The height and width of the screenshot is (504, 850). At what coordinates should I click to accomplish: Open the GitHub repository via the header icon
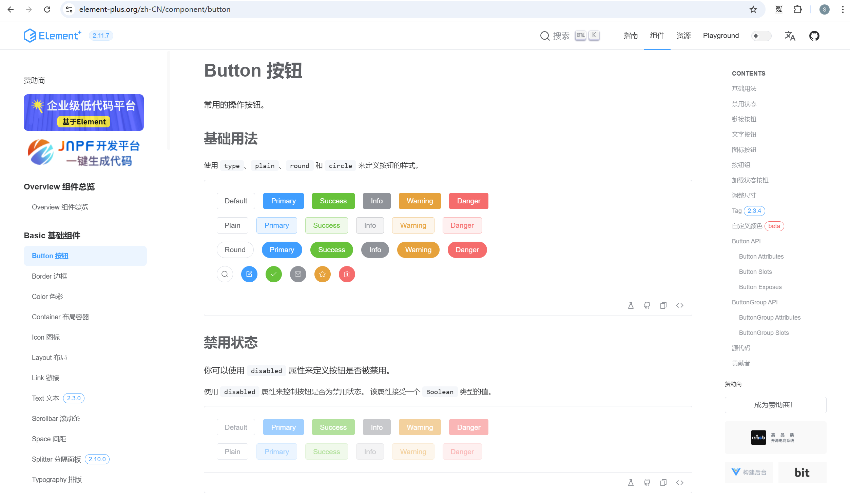(x=815, y=35)
